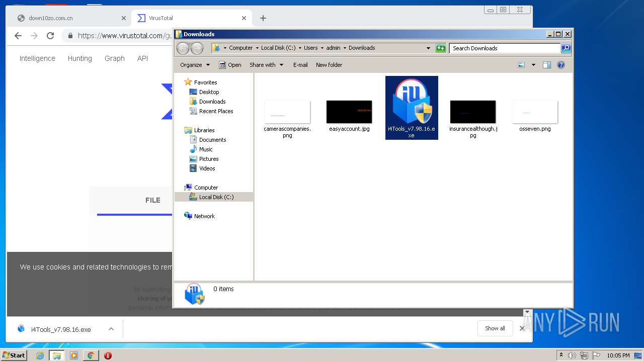Click the E-mail toolbar button

pos(300,65)
